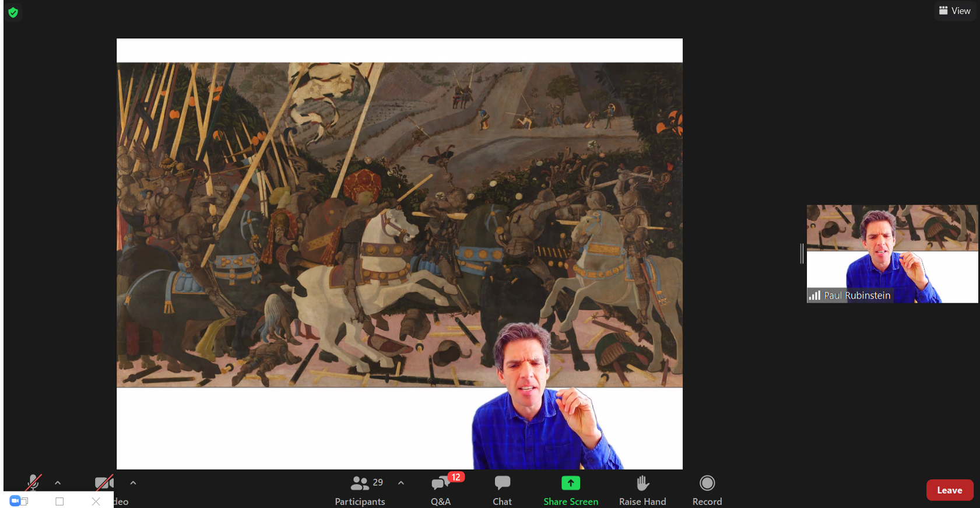Screen dimensions: 980x508
Task: Click the Paul Rubinstein name label
Action: [856, 296]
